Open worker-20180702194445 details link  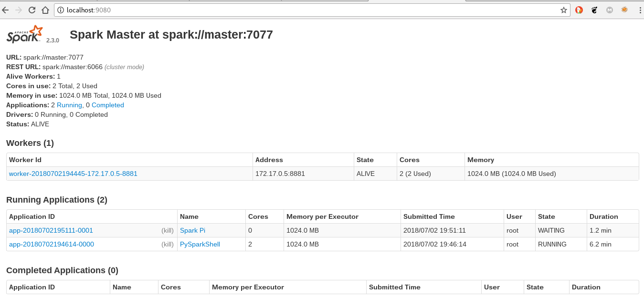pyautogui.click(x=73, y=174)
